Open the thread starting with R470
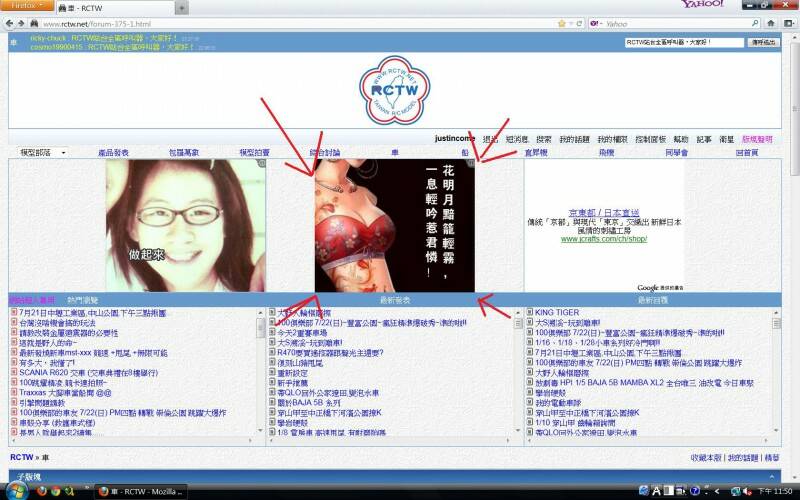Viewport: 800px width, 500px height. click(x=330, y=353)
